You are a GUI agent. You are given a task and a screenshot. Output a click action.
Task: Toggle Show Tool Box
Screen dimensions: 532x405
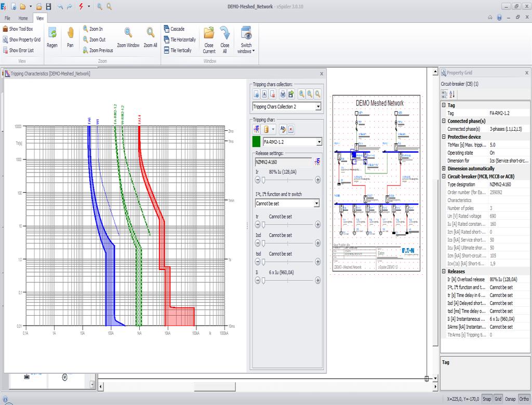[18, 29]
